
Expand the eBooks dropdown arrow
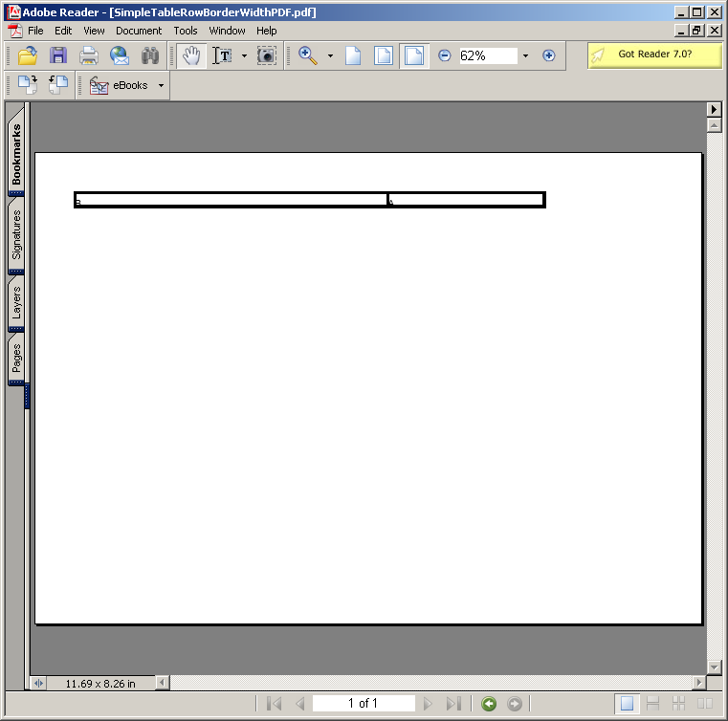pos(161,85)
